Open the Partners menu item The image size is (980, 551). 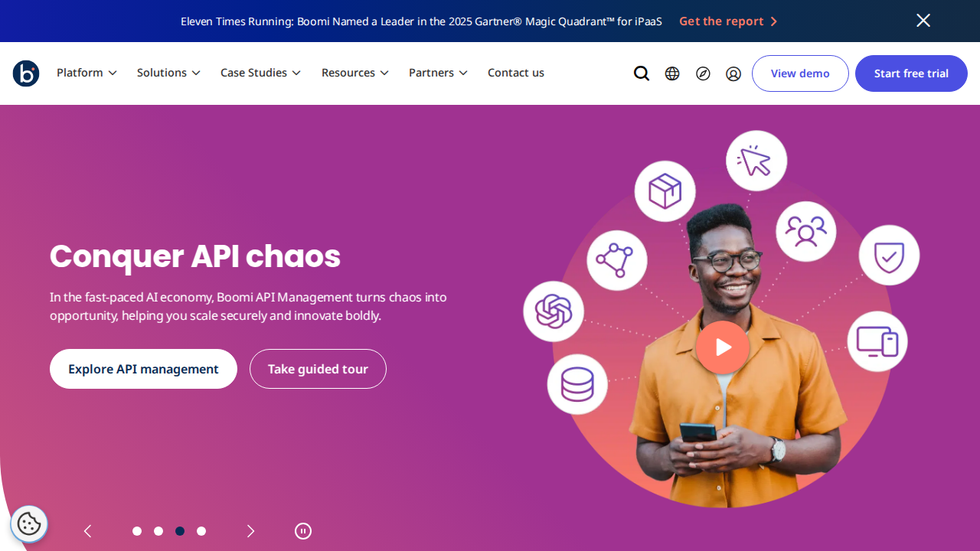point(438,73)
